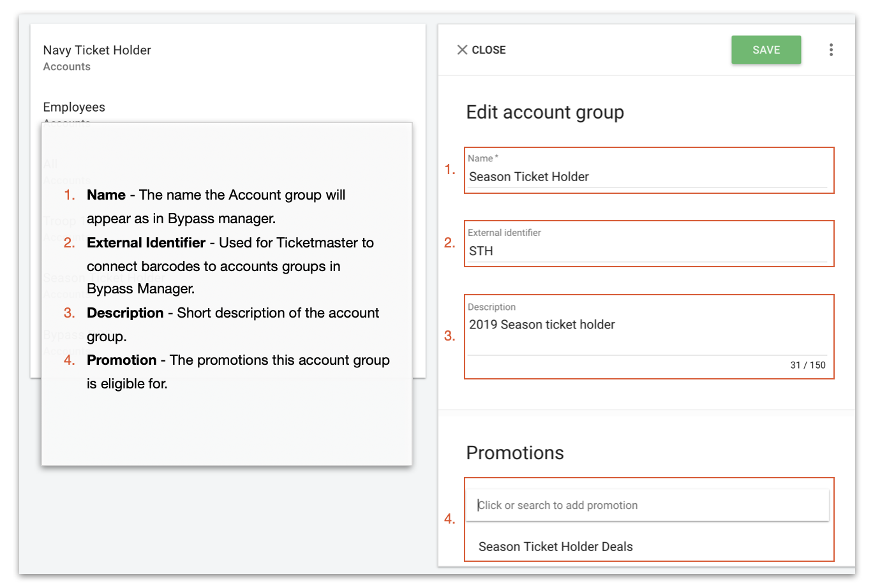Screen dimensions: 873x588
Task: Click the 'Edit account group' heading
Action: coord(545,112)
